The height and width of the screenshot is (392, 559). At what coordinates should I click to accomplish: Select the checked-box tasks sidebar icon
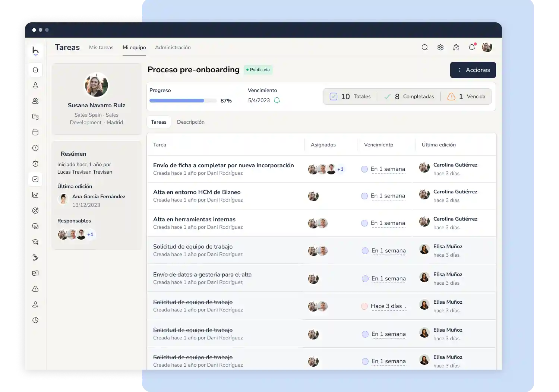(x=35, y=179)
